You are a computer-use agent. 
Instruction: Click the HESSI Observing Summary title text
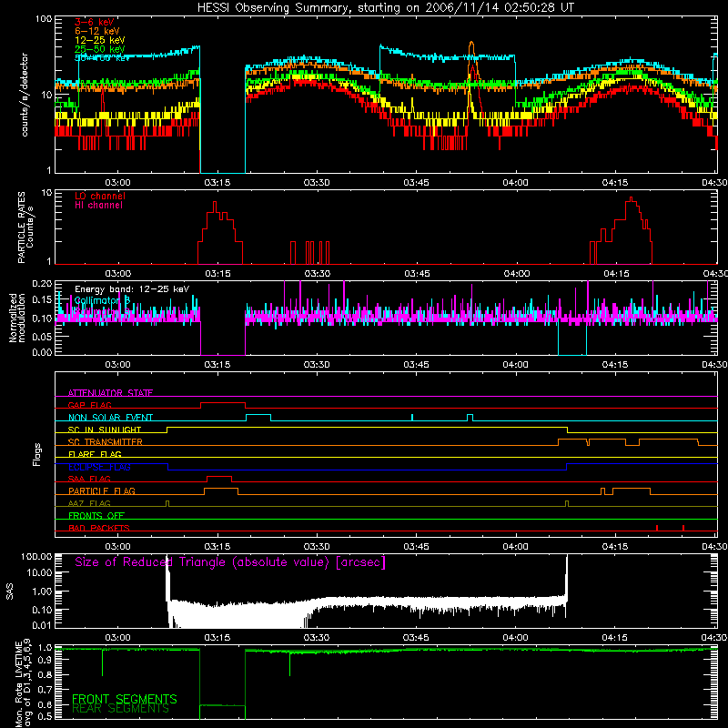[x=385, y=8]
